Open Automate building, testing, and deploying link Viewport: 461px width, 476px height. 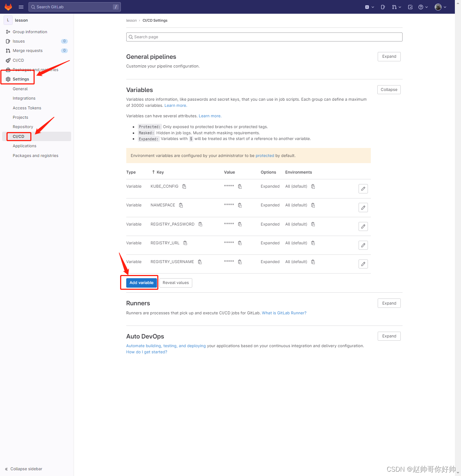tap(166, 346)
